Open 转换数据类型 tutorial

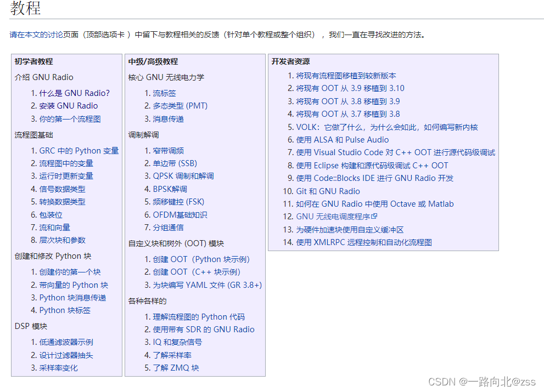62,202
